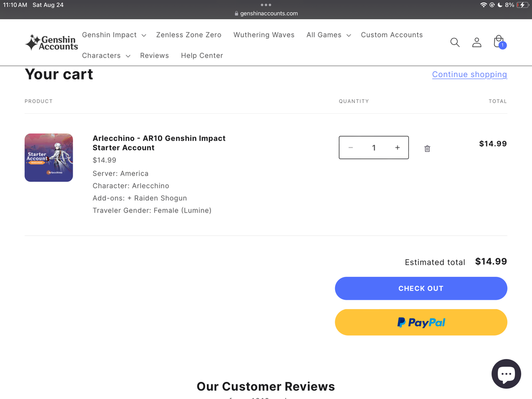
Task: Open the Zenless Zone Zero menu item
Action: [189, 35]
